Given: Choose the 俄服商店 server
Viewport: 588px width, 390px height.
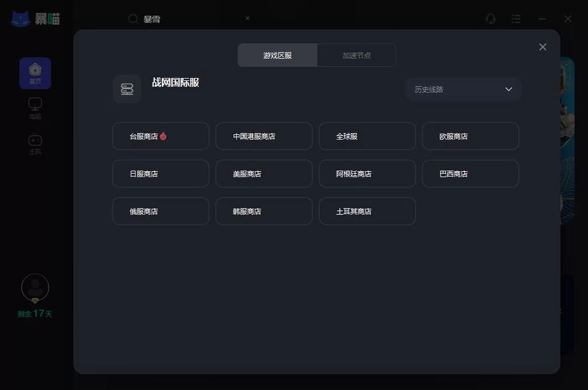Looking at the screenshot, I should click(161, 211).
